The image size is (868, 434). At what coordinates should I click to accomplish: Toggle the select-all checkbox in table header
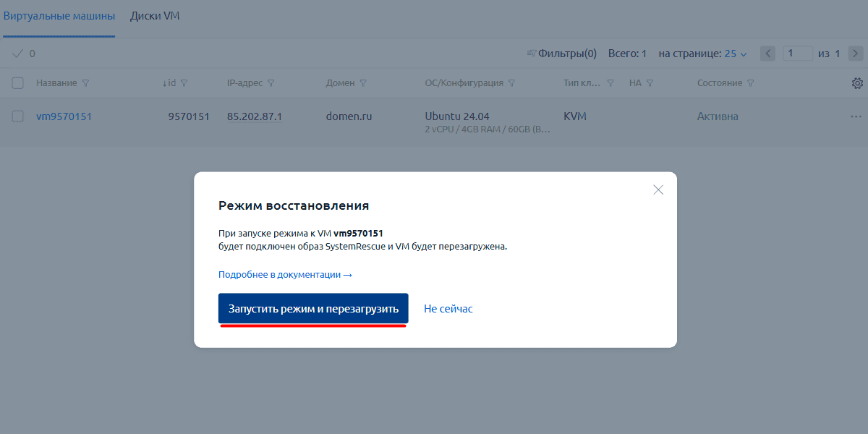[x=18, y=83]
